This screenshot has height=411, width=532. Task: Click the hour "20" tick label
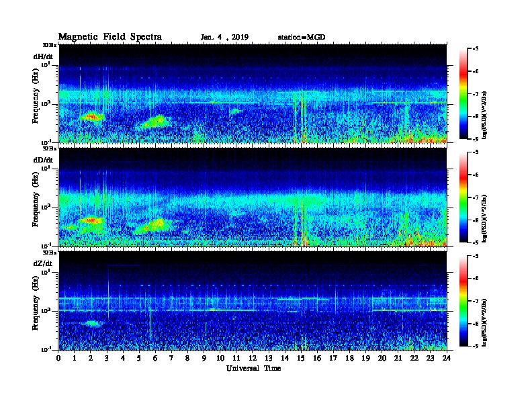(382, 358)
